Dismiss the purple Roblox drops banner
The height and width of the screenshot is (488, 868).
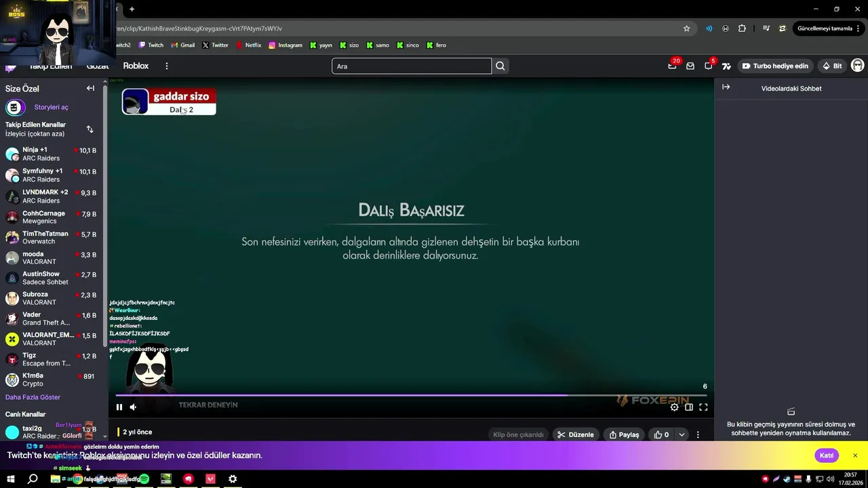click(x=855, y=455)
